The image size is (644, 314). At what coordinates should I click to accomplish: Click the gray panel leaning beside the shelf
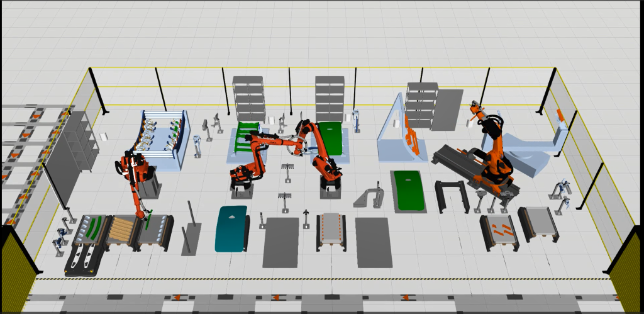[x=447, y=109]
